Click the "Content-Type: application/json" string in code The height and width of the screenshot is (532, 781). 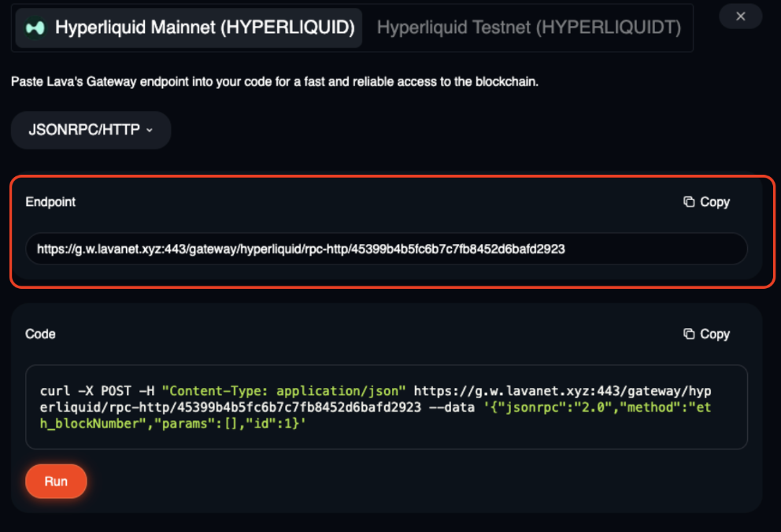click(x=283, y=390)
